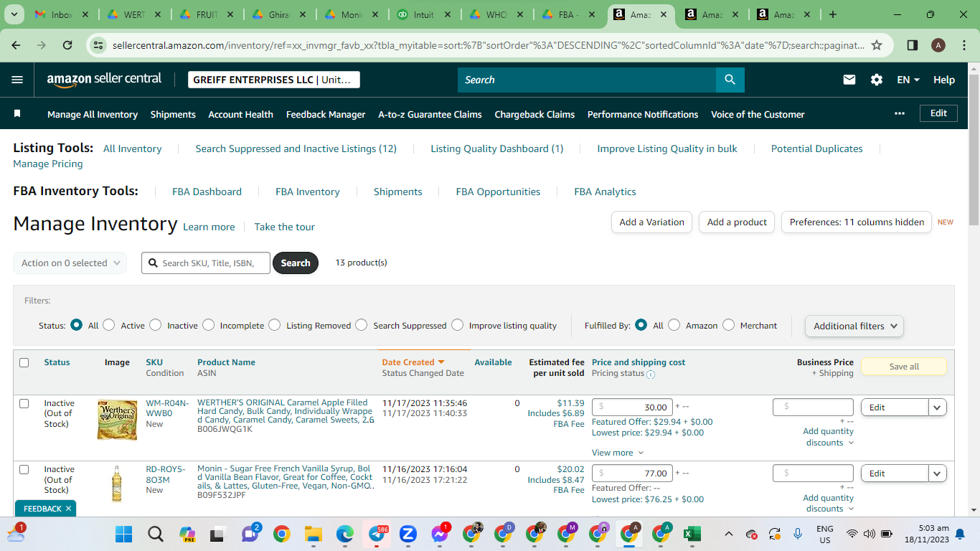Open the EN language dropdown
The width and height of the screenshot is (980, 551).
tap(908, 80)
